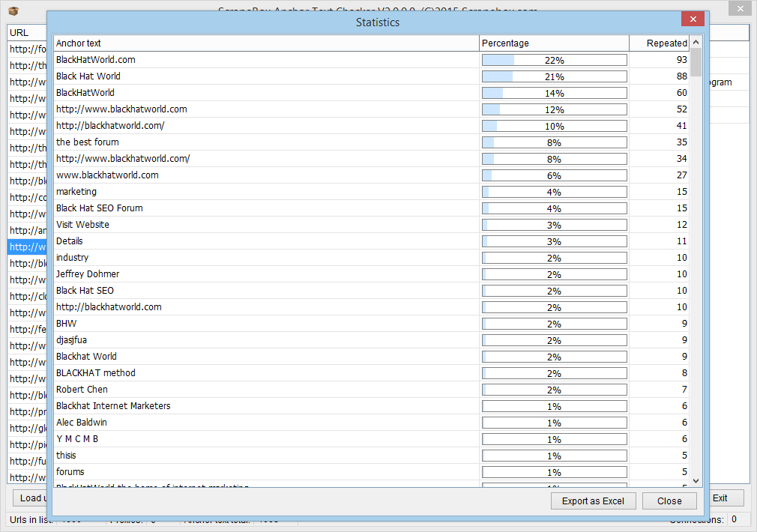Viewport: 757px width, 532px height.
Task: Sort by Anchor text column header
Action: pos(266,43)
